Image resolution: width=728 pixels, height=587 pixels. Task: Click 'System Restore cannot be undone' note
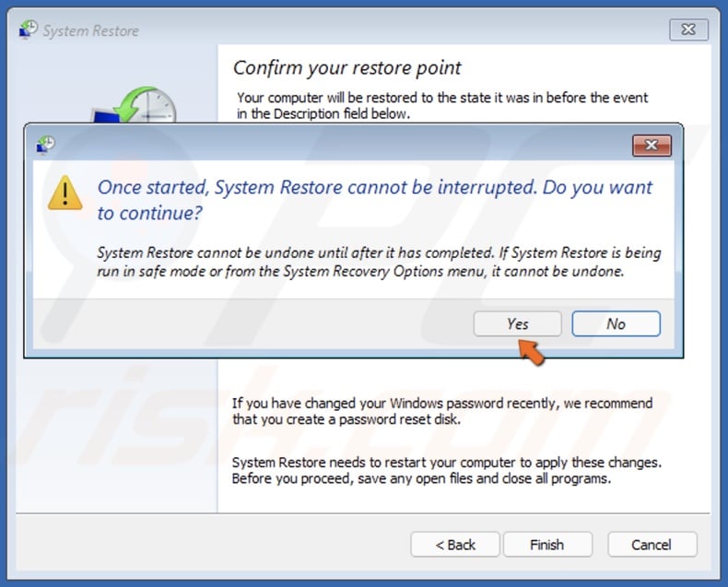point(379,262)
